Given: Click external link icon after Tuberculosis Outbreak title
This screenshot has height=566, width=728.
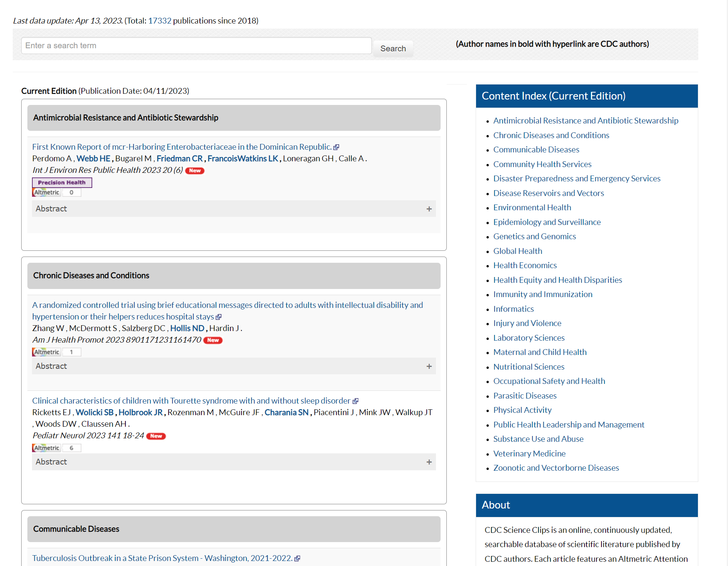Looking at the screenshot, I should (x=297, y=559).
